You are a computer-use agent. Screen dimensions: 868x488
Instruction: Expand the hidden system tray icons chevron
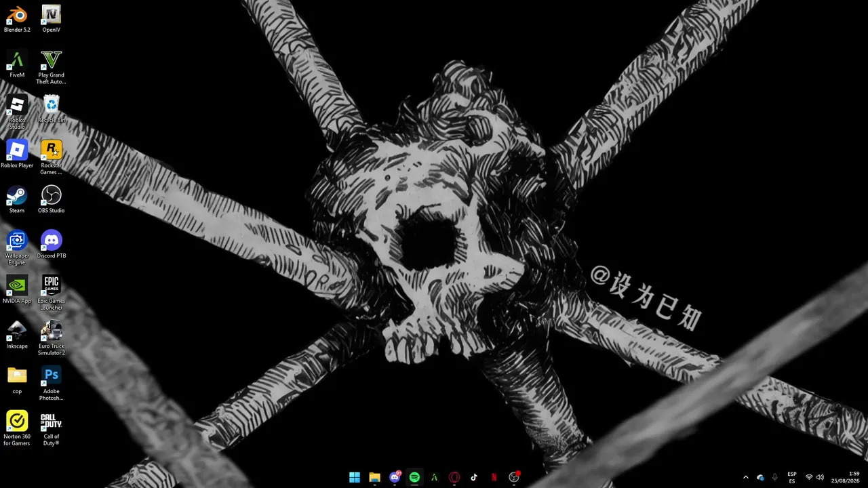tap(746, 477)
